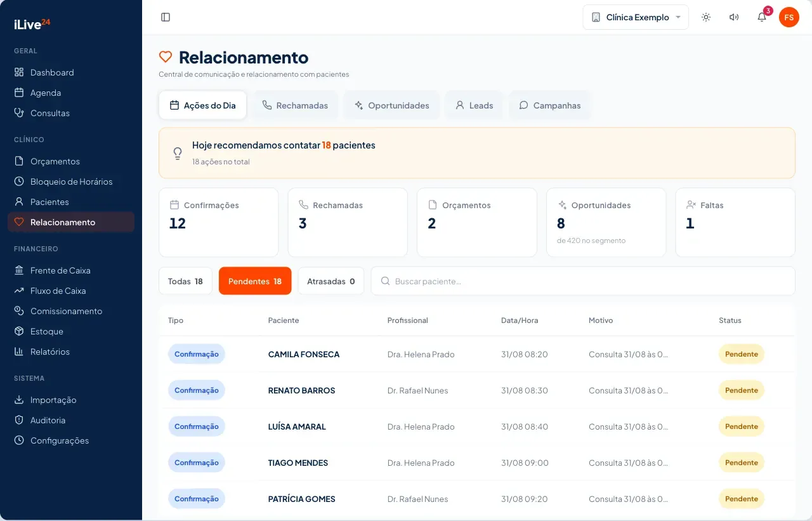Image resolution: width=812 pixels, height=521 pixels.
Task: Open patient PATRÍCIA GOMES
Action: click(x=302, y=499)
